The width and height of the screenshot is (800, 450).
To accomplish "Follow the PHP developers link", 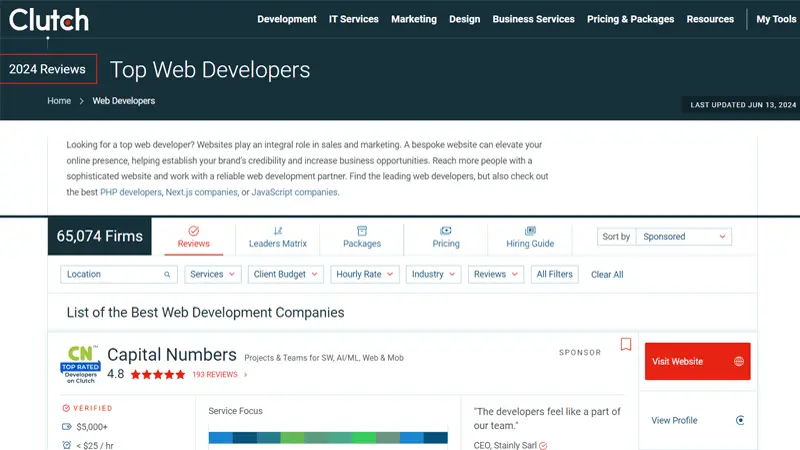I will pos(131,192).
